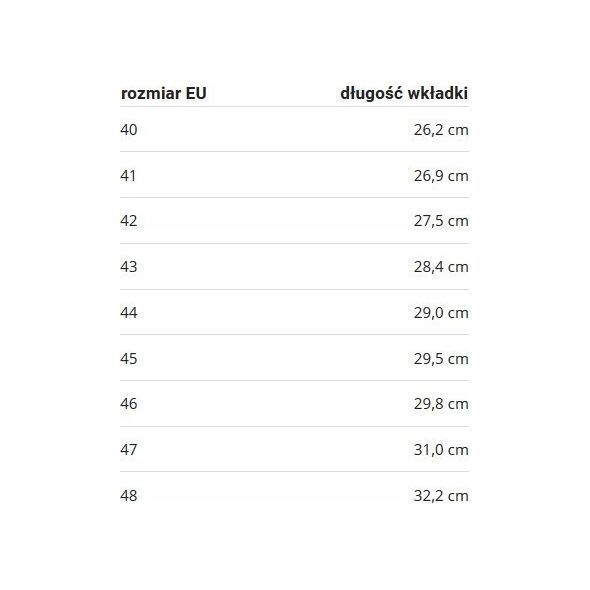This screenshot has height=590, width=590.
Task: Select size 48 in the table
Action: 129,496
